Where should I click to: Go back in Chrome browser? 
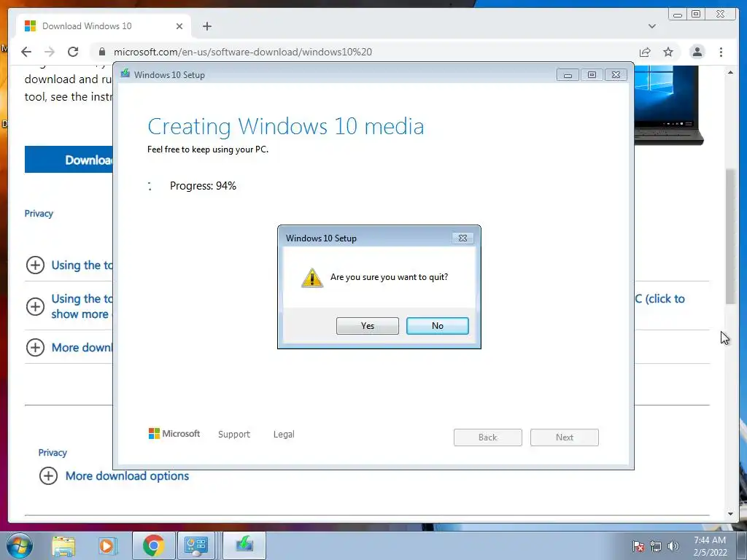pyautogui.click(x=26, y=52)
